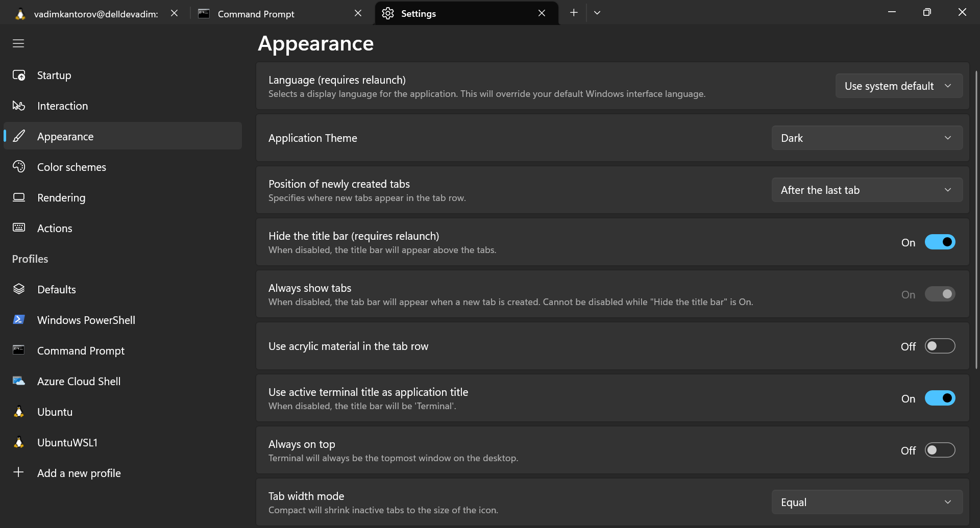Enable Use acrylic material in tab row
Viewport: 980px width, 528px height.
(x=939, y=346)
